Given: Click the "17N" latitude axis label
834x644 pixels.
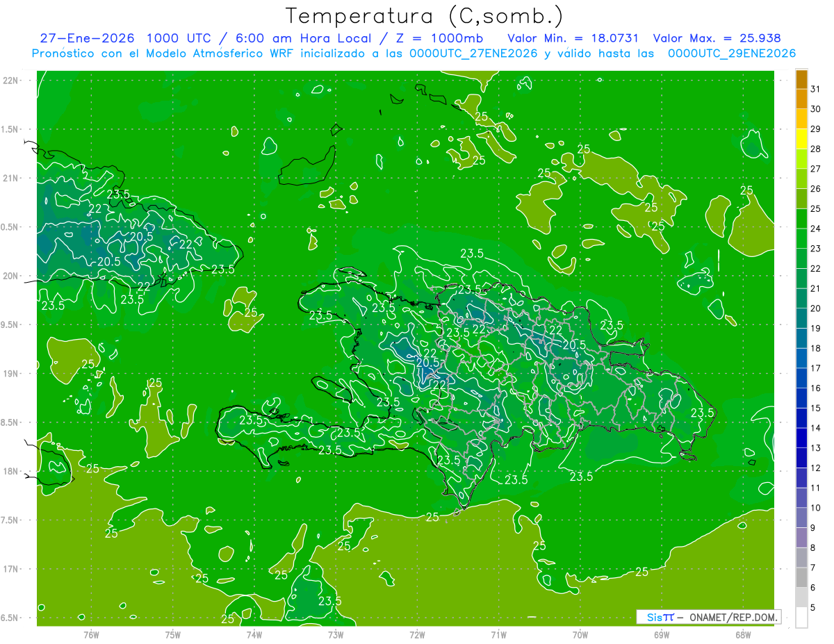Looking at the screenshot, I should [11, 568].
